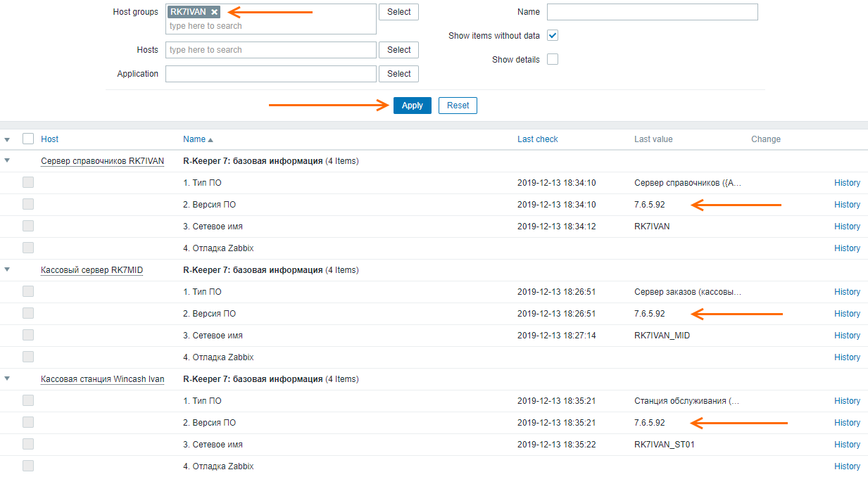Focus the Hosts search input

[x=270, y=50]
